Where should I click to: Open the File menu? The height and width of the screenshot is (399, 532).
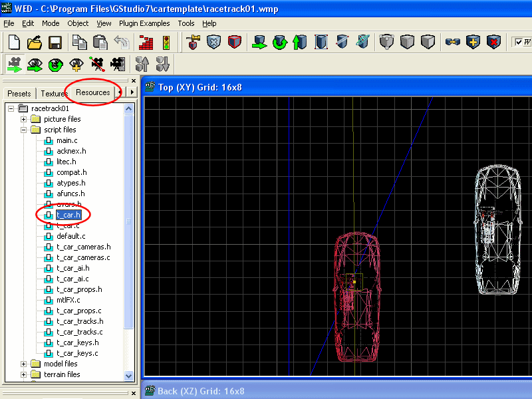pos(9,23)
